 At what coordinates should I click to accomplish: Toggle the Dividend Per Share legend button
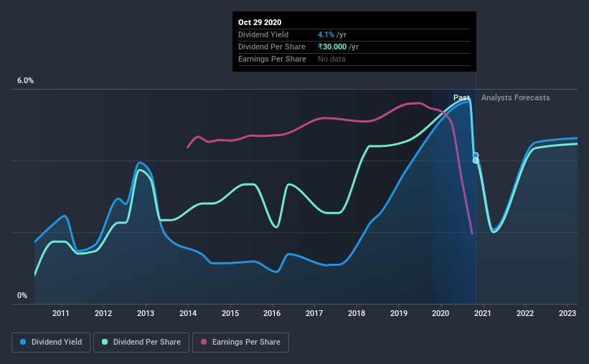[141, 343]
